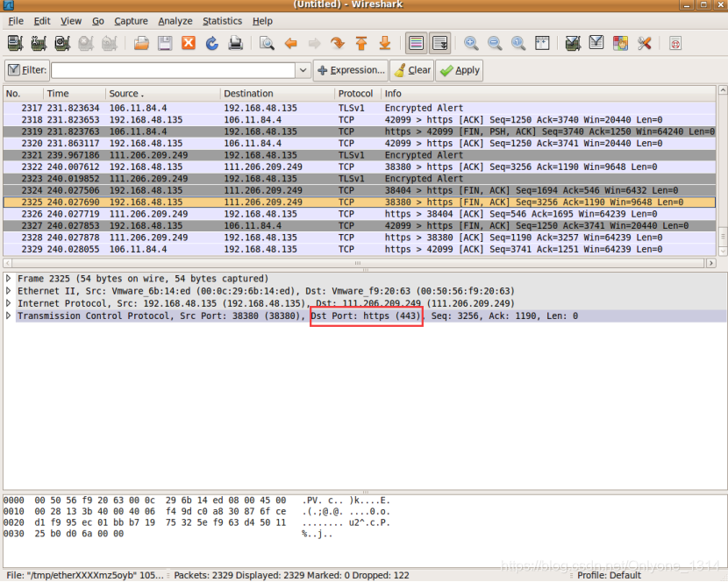Go forward in packet history arrow
Image resolution: width=728 pixels, height=582 pixels.
(314, 43)
